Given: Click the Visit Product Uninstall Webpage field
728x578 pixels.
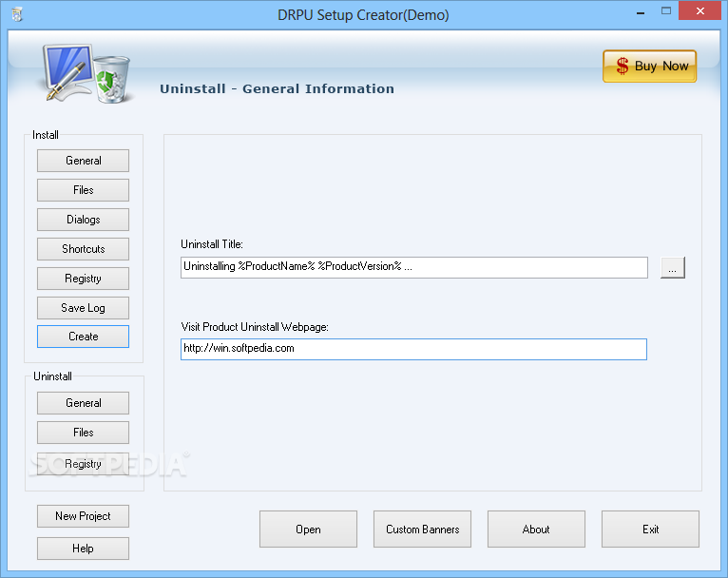Looking at the screenshot, I should pyautogui.click(x=413, y=349).
